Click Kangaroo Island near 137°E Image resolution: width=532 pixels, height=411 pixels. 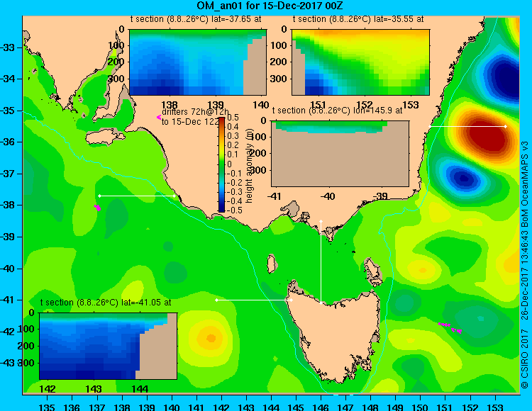point(104,137)
